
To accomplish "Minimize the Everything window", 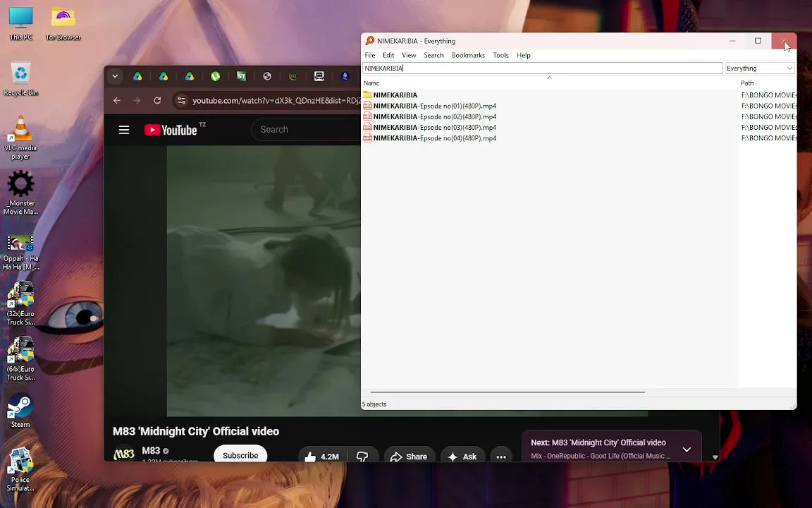I will [x=732, y=41].
